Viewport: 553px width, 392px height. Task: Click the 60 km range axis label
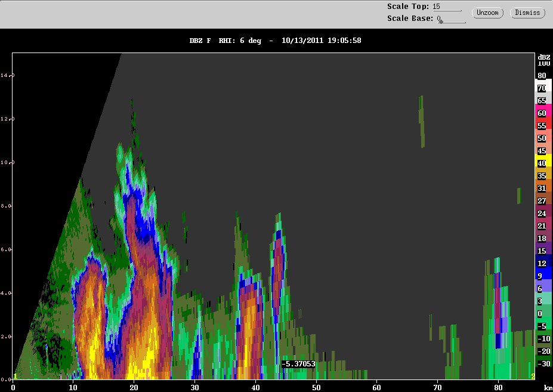(x=376, y=387)
